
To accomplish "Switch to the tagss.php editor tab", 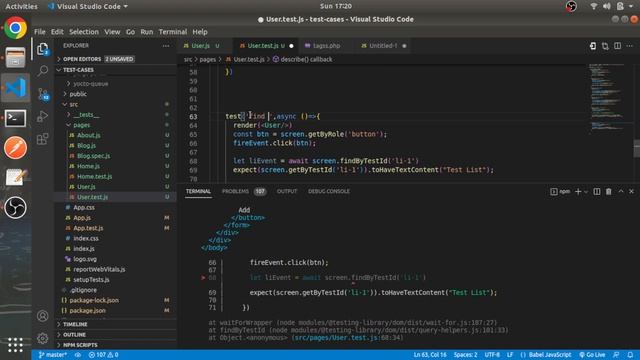I will coord(326,46).
